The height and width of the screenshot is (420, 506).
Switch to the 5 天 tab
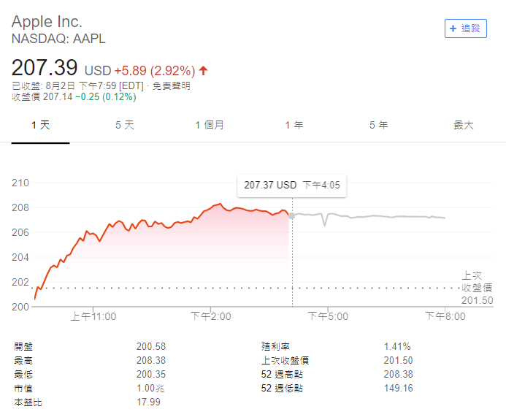[x=125, y=125]
